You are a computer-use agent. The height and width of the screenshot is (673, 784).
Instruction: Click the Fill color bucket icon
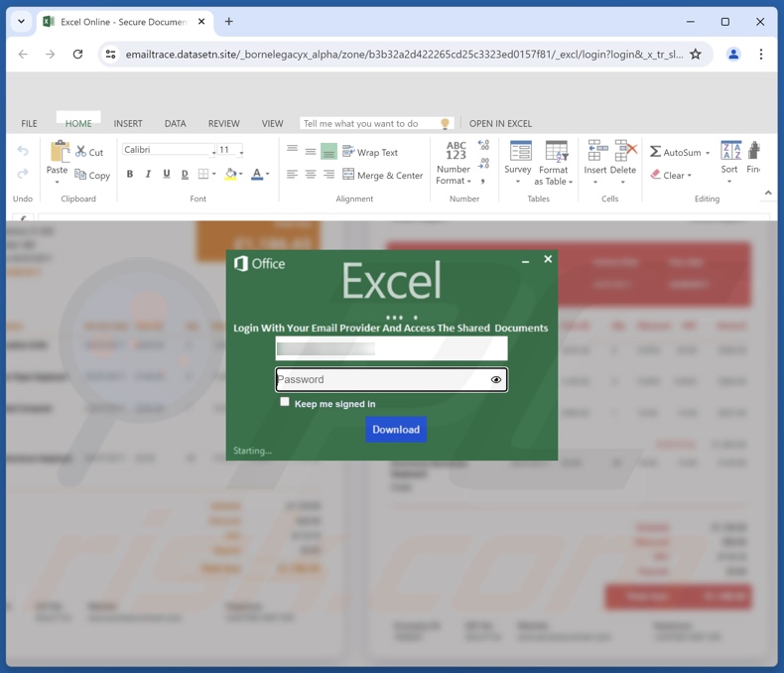tap(230, 174)
